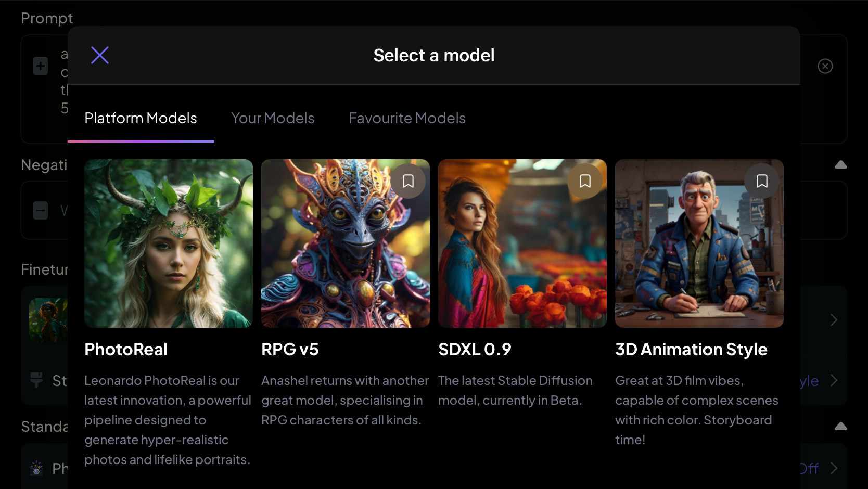Collapse the Negative Prompt section arrow

click(x=841, y=165)
